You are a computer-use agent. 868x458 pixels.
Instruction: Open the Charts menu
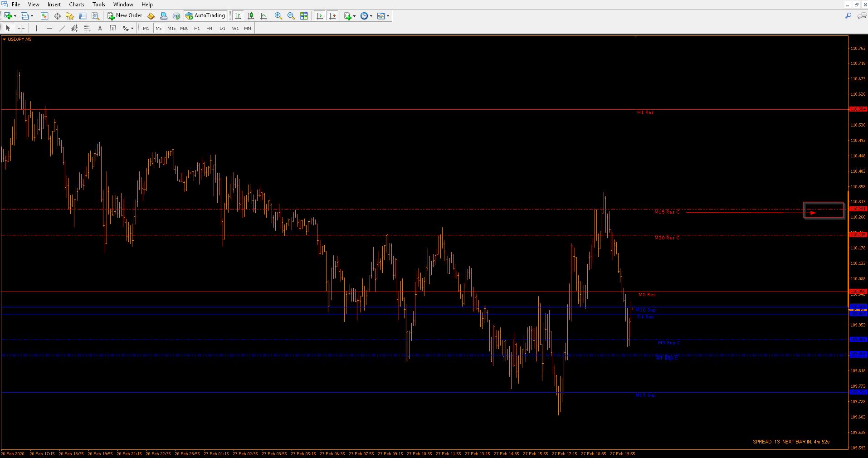[77, 4]
